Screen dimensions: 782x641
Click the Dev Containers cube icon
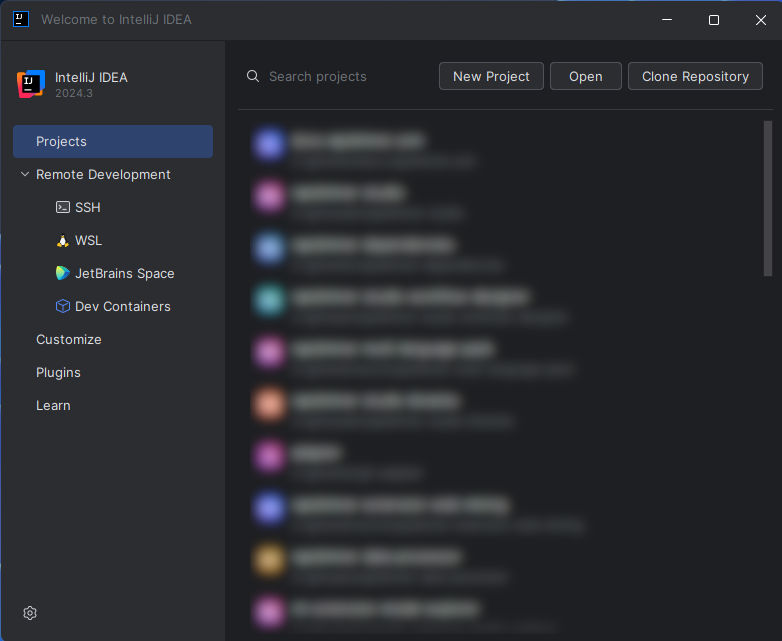pos(62,307)
